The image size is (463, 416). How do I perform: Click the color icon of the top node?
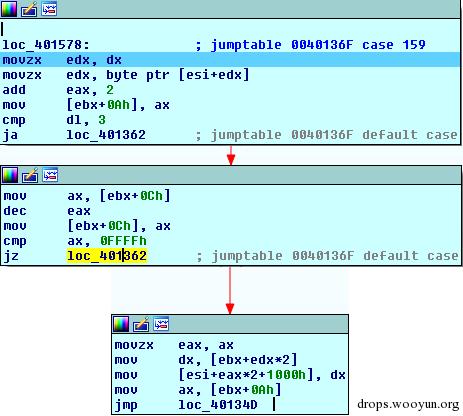click(9, 9)
